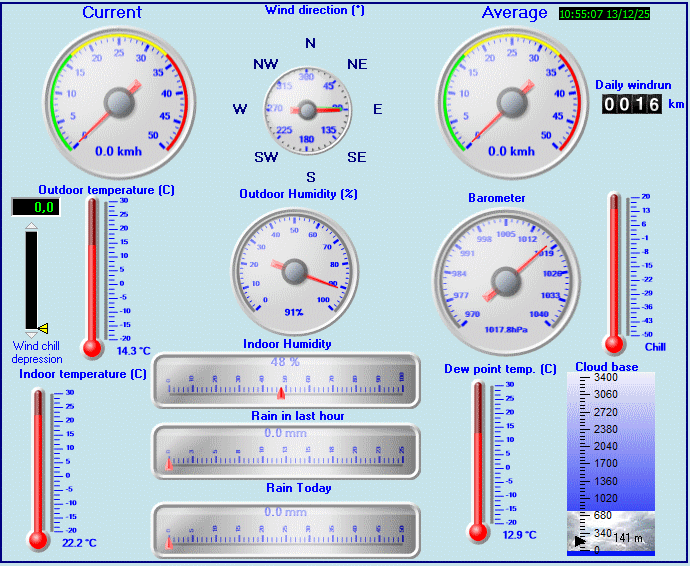Viewport: 690px width, 566px height.
Task: Click the wind chill depression value box
Action: pos(35,207)
